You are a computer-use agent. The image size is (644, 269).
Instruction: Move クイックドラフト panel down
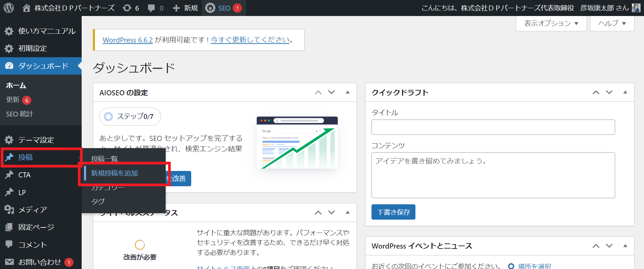point(609,92)
